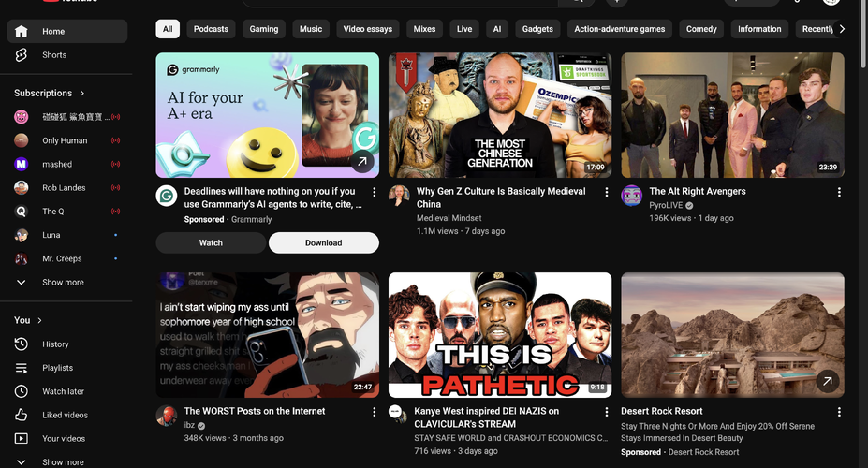Open Mr. Creeps channel avatar
Image resolution: width=868 pixels, height=468 pixels.
click(x=21, y=258)
